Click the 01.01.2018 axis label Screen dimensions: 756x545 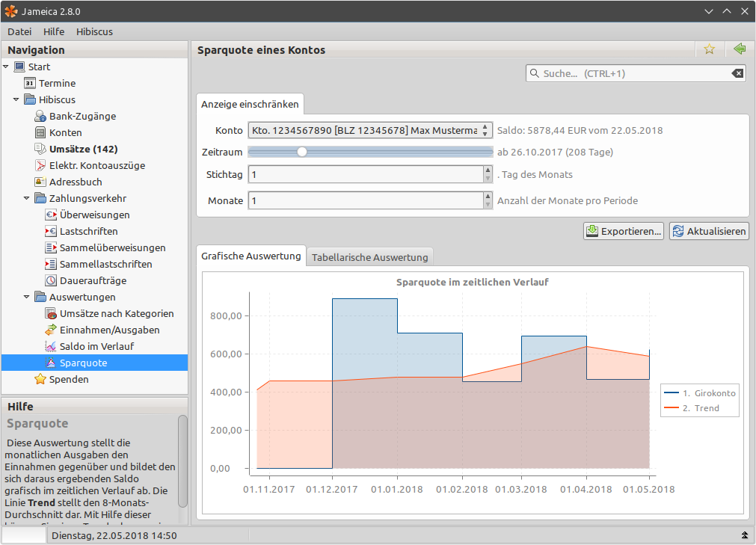(x=397, y=490)
